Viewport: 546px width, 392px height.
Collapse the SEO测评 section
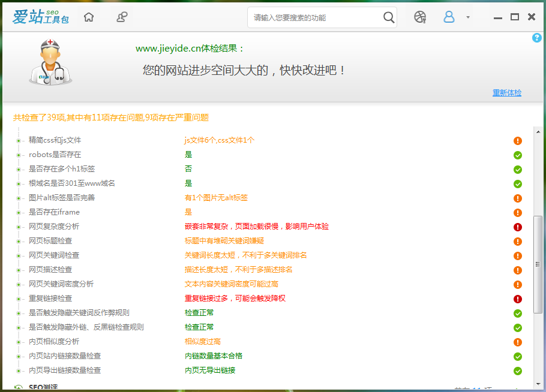coord(19,388)
